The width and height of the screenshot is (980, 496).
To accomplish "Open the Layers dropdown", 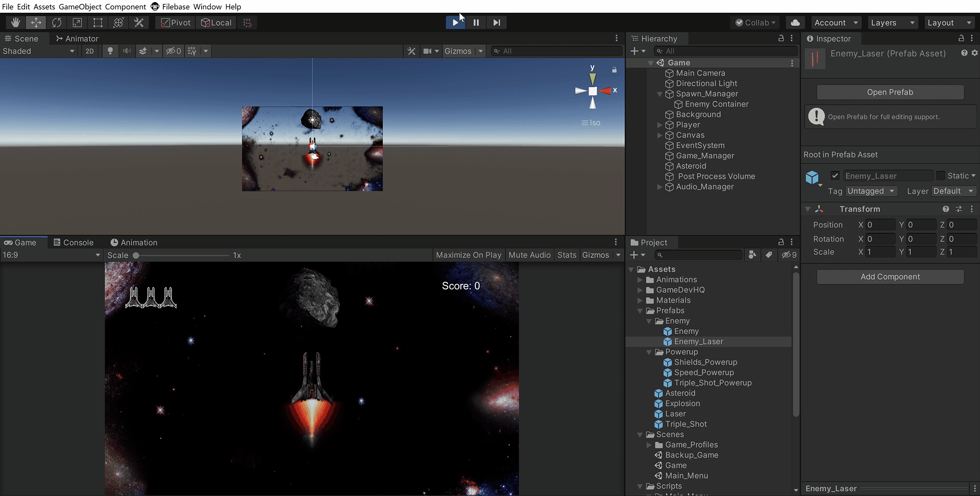I will (x=892, y=22).
